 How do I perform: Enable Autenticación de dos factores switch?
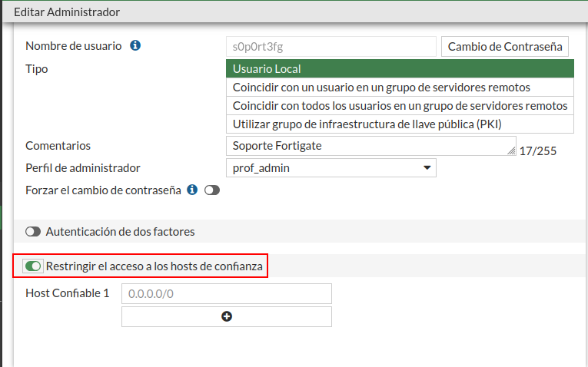click(x=33, y=231)
